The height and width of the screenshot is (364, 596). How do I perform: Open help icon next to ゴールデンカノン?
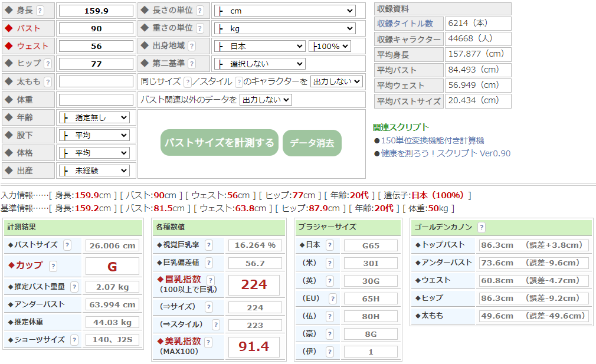point(482,228)
